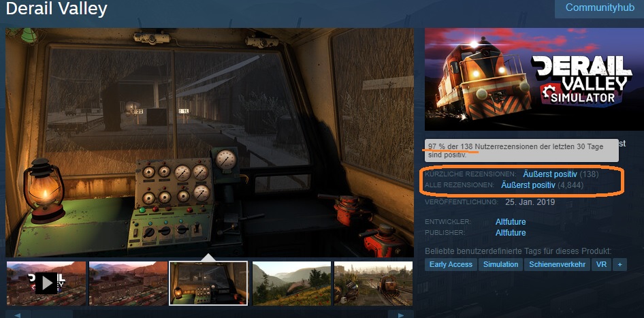
Task: Click the 'ENTWICKLER:' label
Action: (x=448, y=222)
